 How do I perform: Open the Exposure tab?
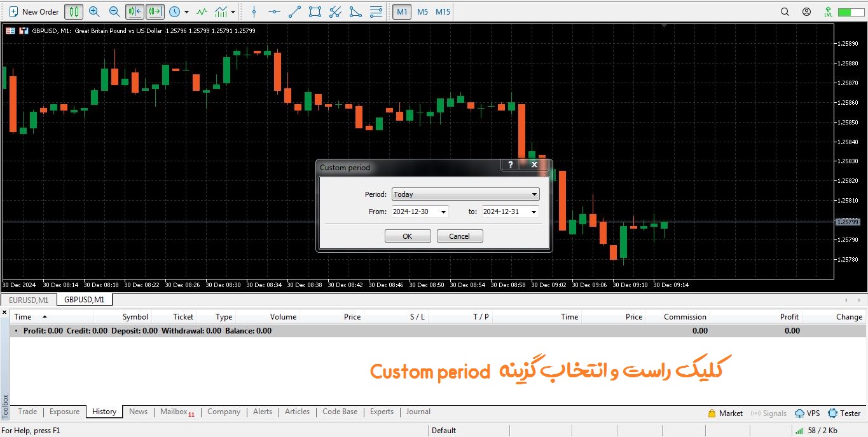(64, 412)
